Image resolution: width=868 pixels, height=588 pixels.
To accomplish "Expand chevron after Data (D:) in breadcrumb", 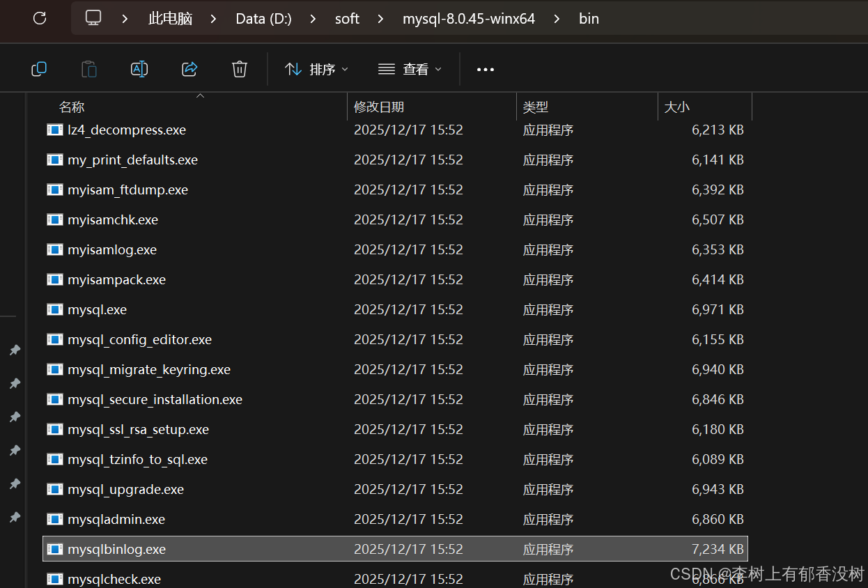I will [313, 19].
